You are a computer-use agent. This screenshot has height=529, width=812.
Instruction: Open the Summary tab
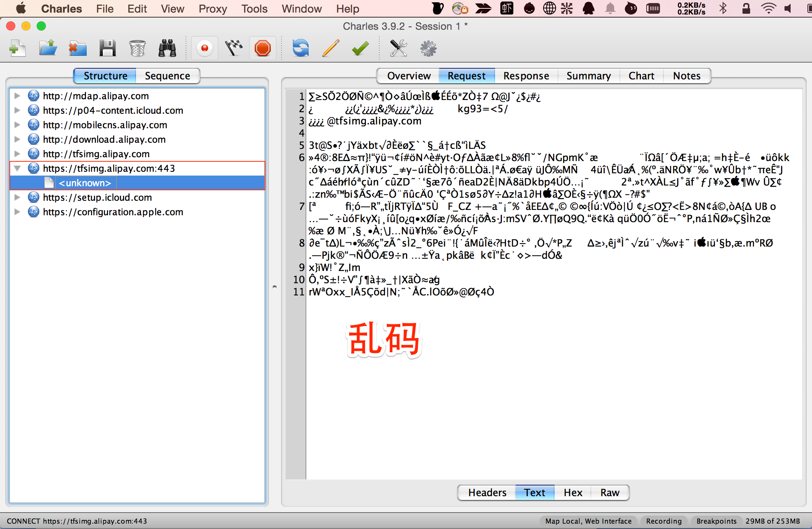589,76
